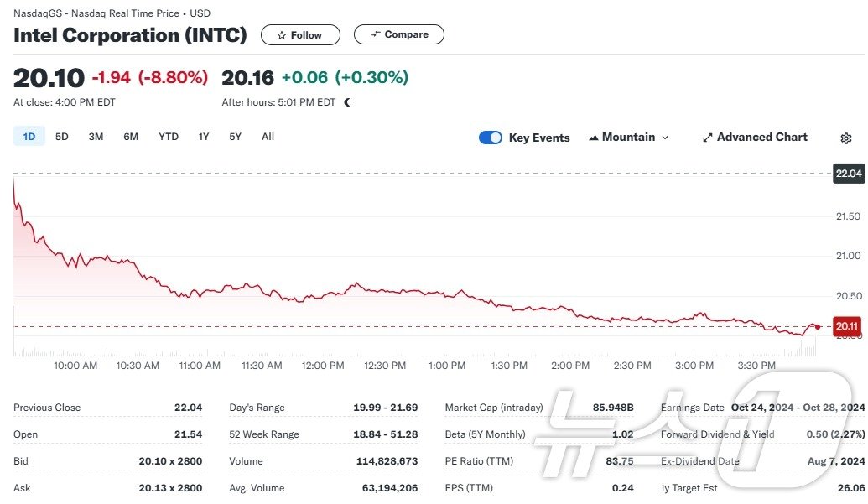Click the Open value 21.54

click(x=188, y=435)
